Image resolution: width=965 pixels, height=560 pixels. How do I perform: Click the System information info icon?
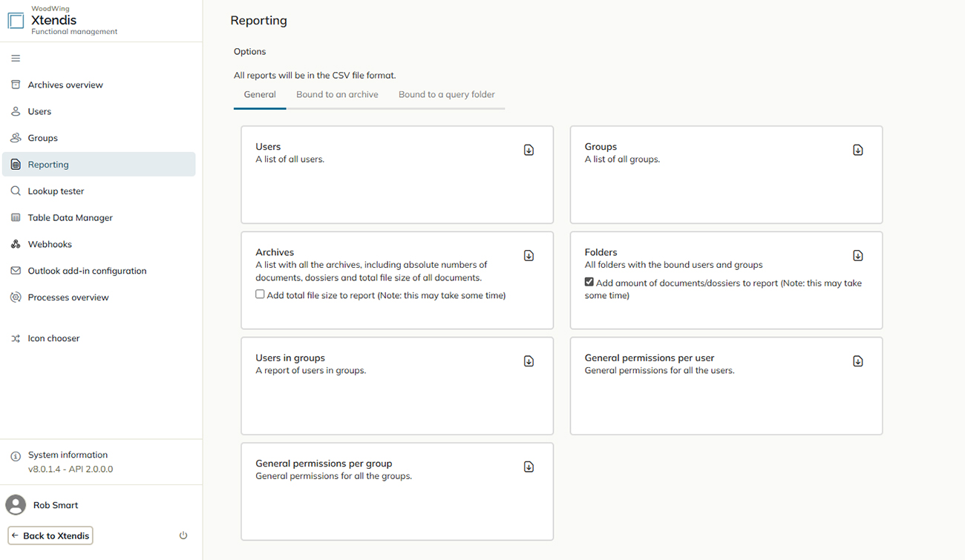click(16, 456)
